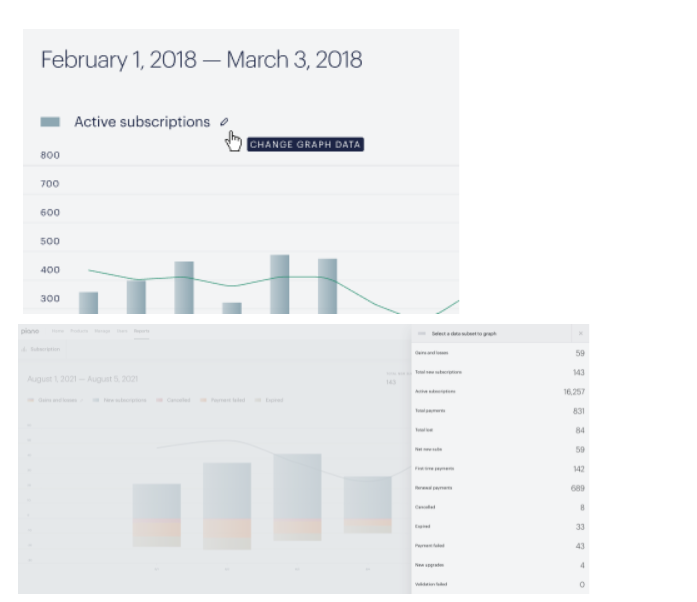Open the Home menu item
This screenshot has width=697, height=602.
pyautogui.click(x=58, y=331)
